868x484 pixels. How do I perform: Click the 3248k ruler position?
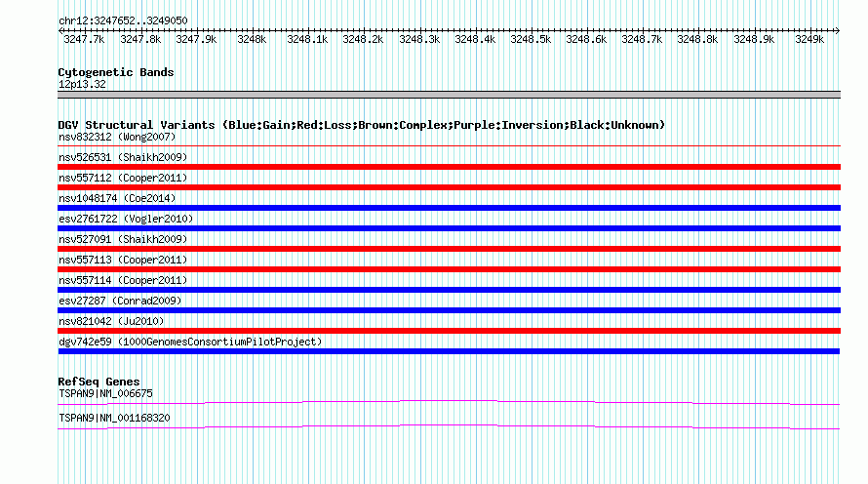click(252, 39)
